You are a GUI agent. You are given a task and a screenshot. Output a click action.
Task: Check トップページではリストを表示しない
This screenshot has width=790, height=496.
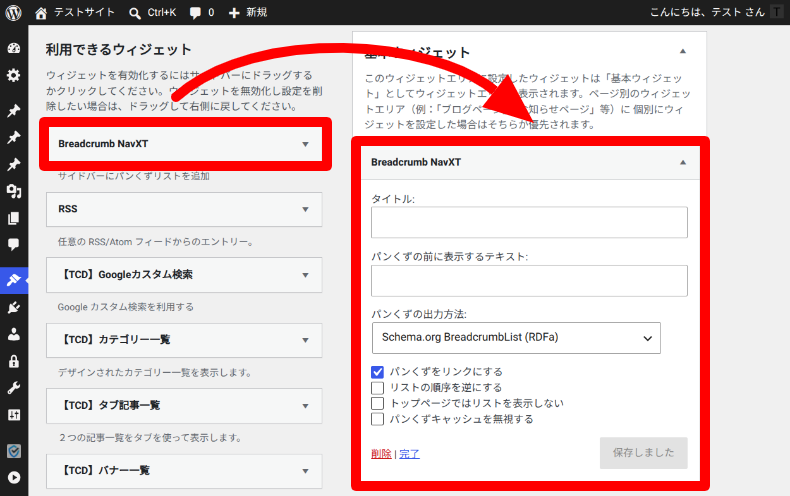point(377,403)
